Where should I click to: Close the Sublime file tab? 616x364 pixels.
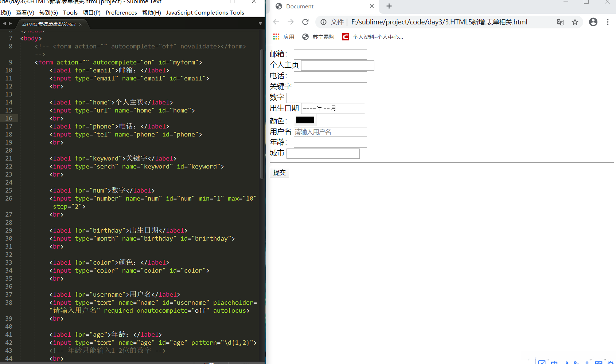[x=80, y=24]
